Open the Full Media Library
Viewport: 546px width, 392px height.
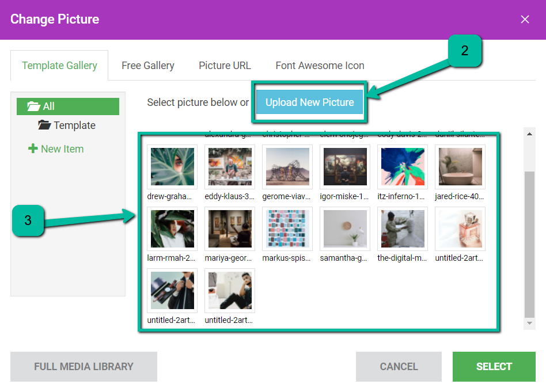[84, 367]
